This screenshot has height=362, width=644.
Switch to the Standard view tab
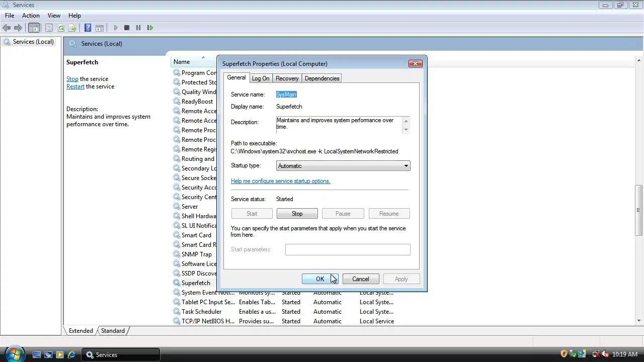click(113, 331)
